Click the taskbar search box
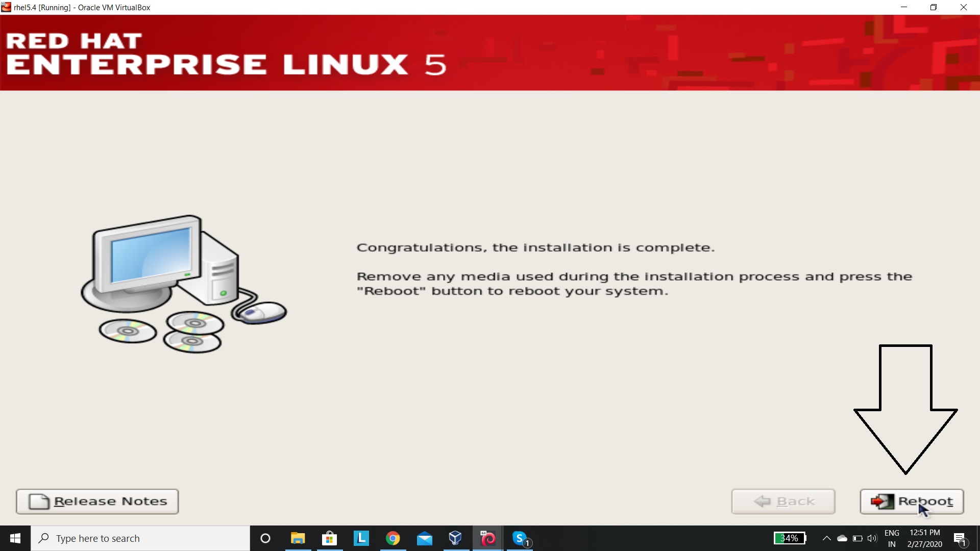Viewport: 980px width, 551px height. (140, 538)
